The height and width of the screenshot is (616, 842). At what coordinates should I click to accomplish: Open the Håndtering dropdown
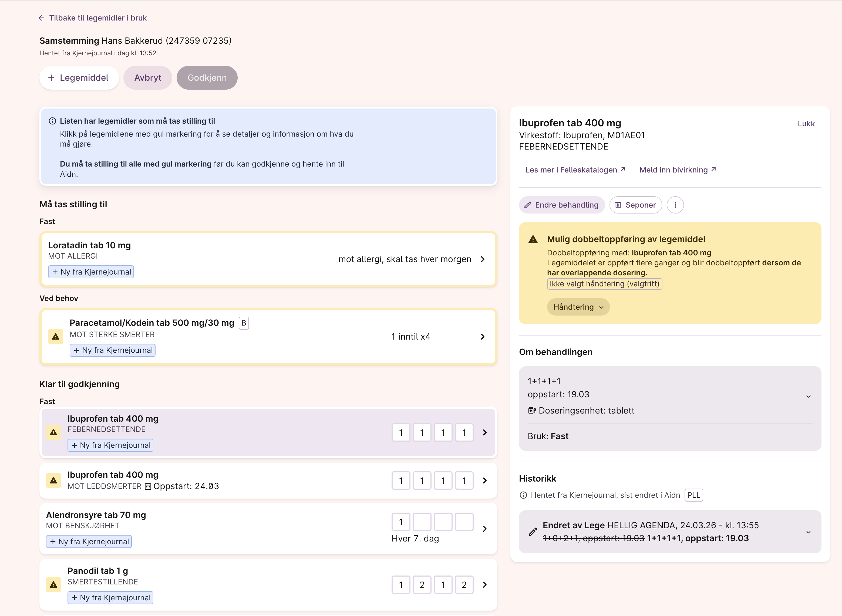click(578, 307)
